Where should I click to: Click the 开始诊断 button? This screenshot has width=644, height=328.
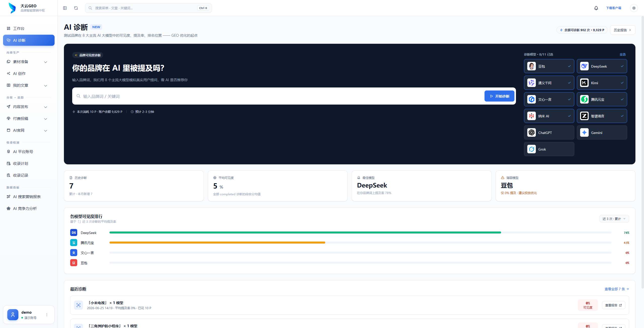(x=499, y=96)
